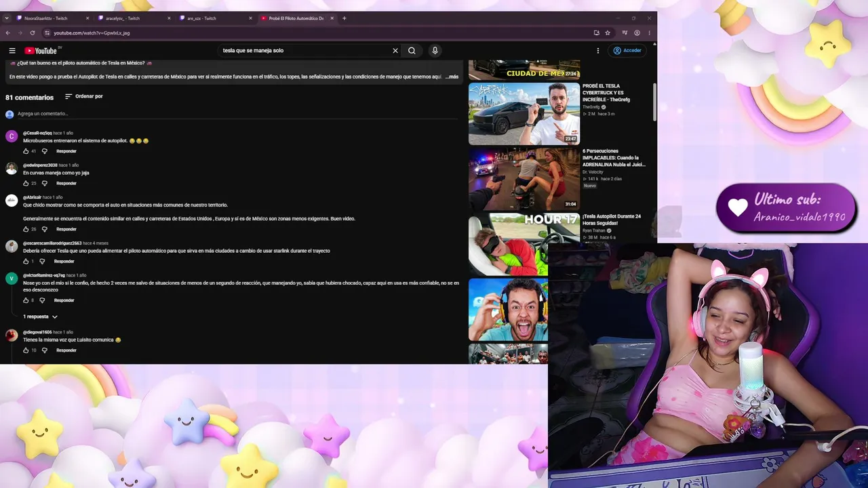Go back with the browser back arrow
Viewport: 868px width, 488px height.
click(8, 33)
